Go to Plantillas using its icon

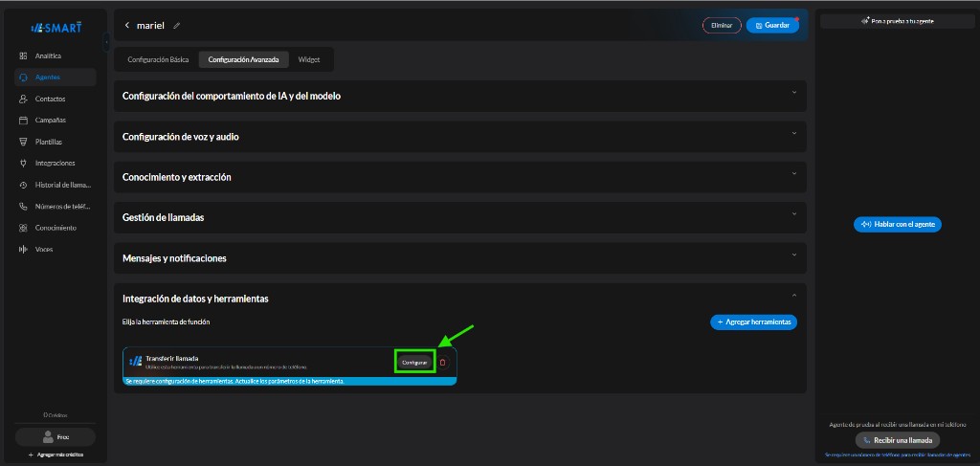(x=23, y=142)
